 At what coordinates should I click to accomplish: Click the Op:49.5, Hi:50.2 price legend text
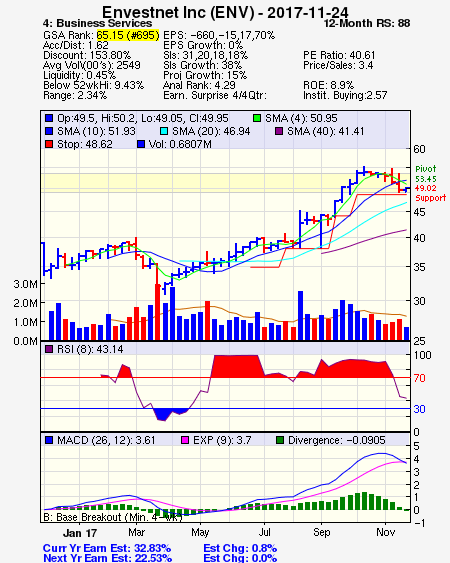(143, 118)
